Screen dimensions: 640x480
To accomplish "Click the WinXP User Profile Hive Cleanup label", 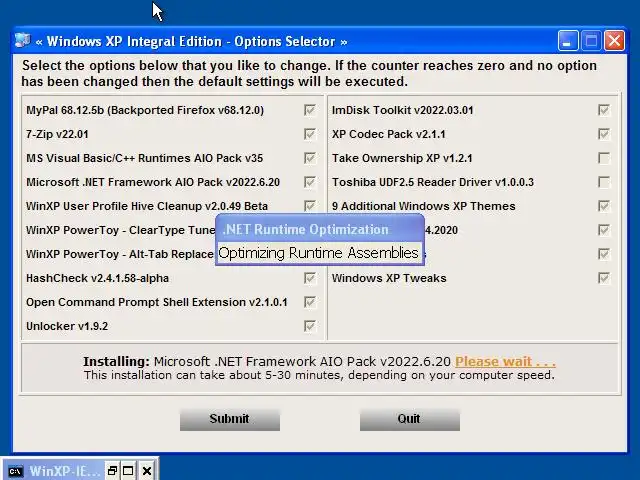I will [x=147, y=206].
